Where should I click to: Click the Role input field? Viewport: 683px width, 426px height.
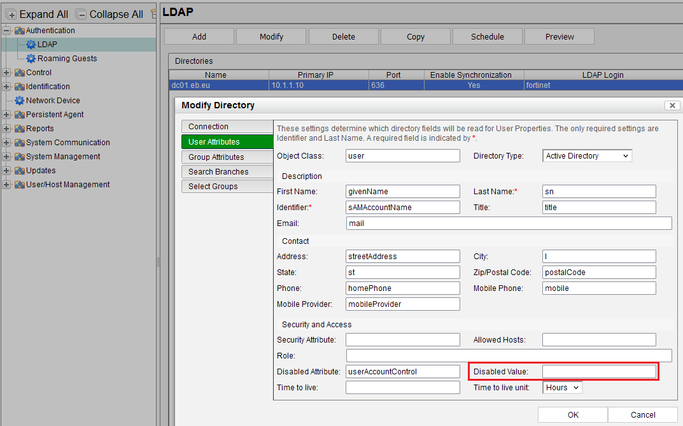click(x=509, y=355)
